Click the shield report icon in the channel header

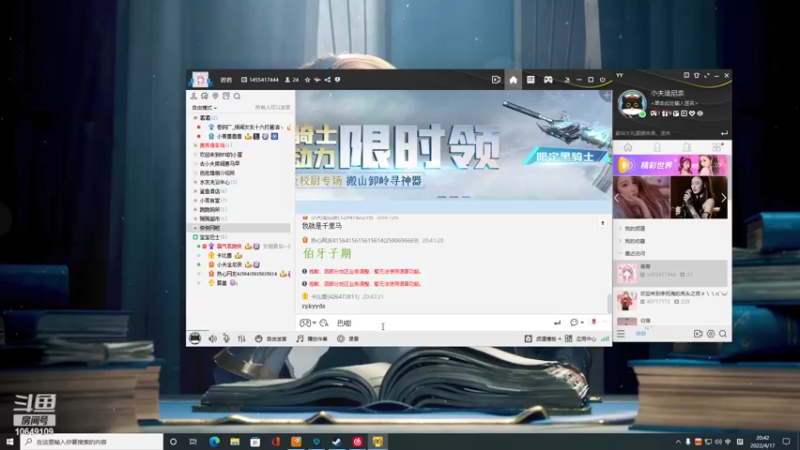coord(337,80)
